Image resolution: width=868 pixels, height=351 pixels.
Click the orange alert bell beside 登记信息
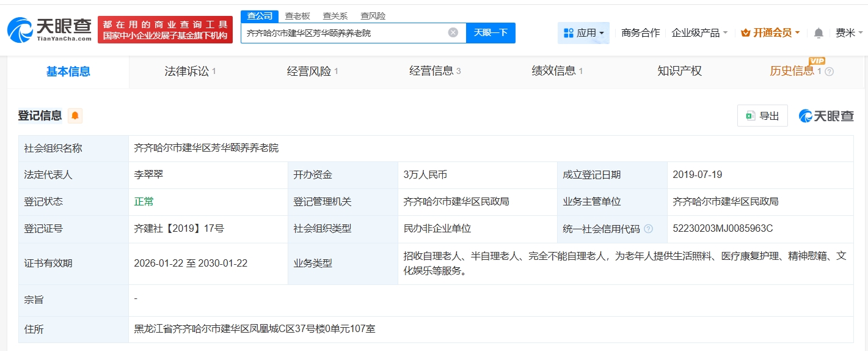click(x=75, y=116)
